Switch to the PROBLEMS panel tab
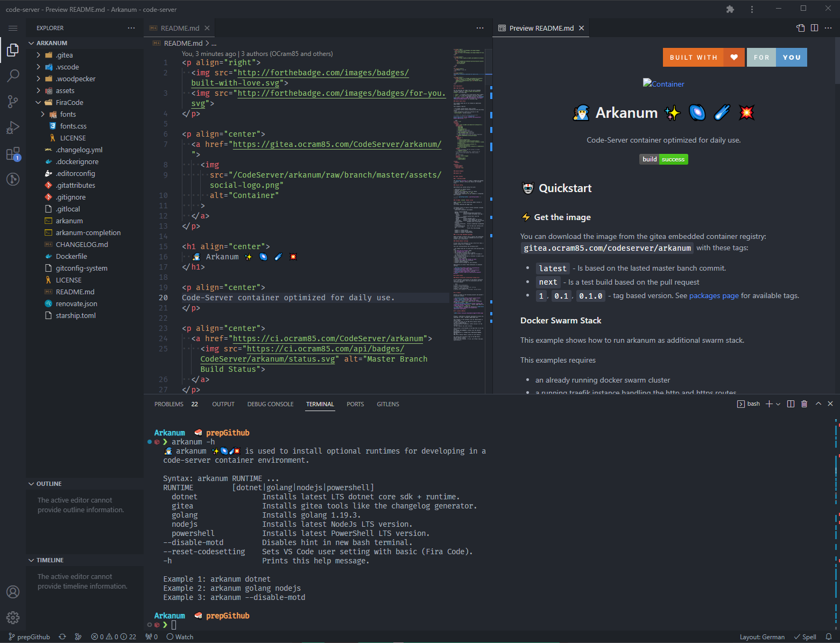The width and height of the screenshot is (840, 643). 169,404
